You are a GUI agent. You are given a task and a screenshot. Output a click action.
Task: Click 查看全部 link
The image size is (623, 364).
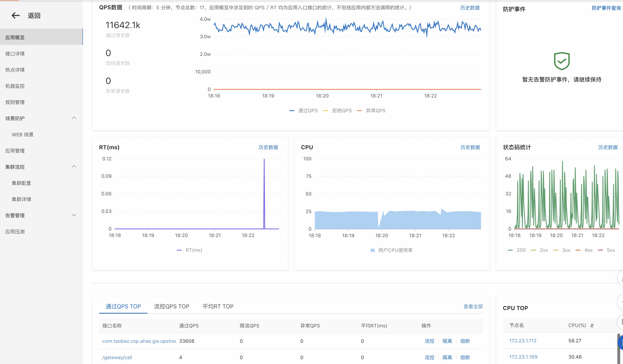coord(473,306)
